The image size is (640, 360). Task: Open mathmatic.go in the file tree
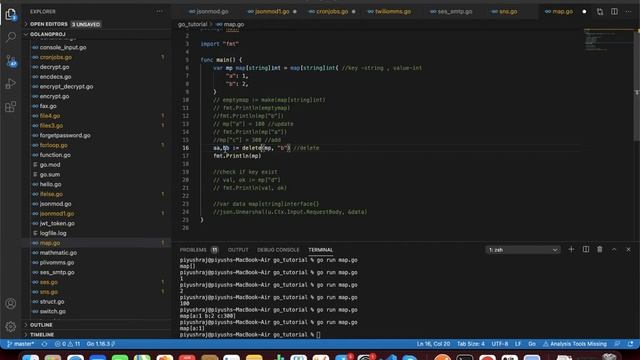point(58,253)
